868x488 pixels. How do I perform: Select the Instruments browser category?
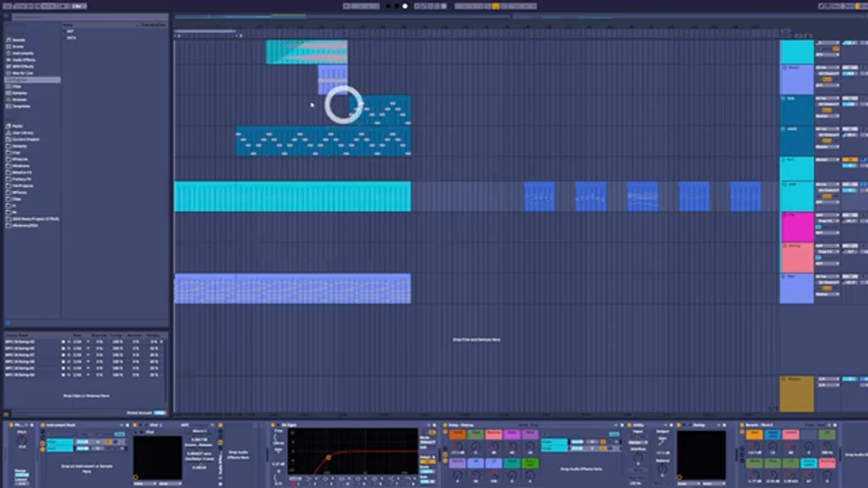pyautogui.click(x=20, y=53)
